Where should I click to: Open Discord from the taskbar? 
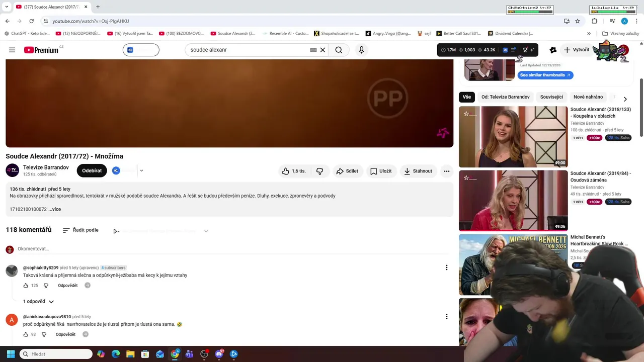click(219, 354)
